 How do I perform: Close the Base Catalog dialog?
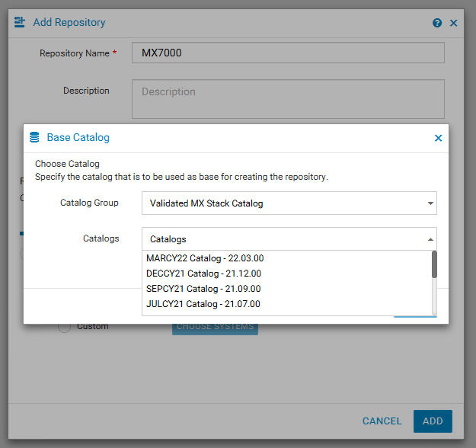point(438,138)
